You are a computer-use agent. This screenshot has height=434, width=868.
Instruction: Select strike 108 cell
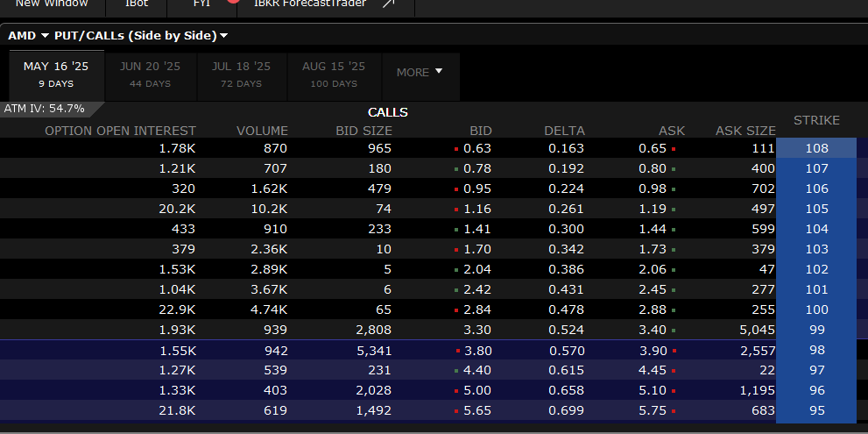click(816, 148)
